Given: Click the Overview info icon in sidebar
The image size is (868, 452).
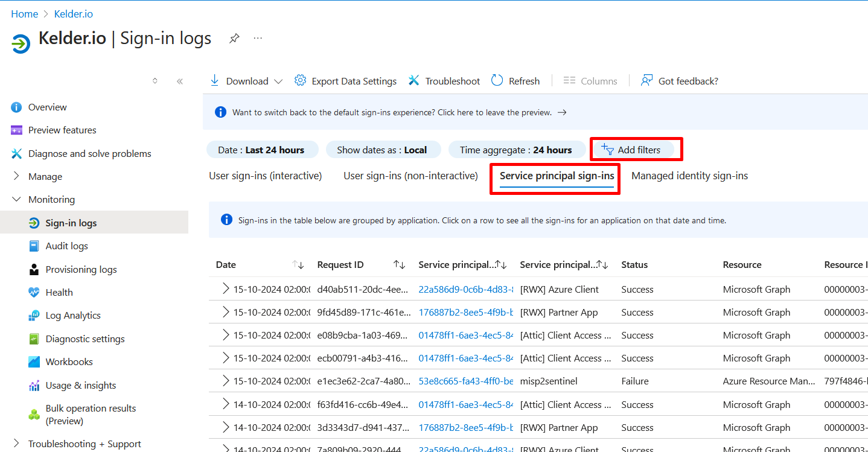Looking at the screenshot, I should [17, 107].
